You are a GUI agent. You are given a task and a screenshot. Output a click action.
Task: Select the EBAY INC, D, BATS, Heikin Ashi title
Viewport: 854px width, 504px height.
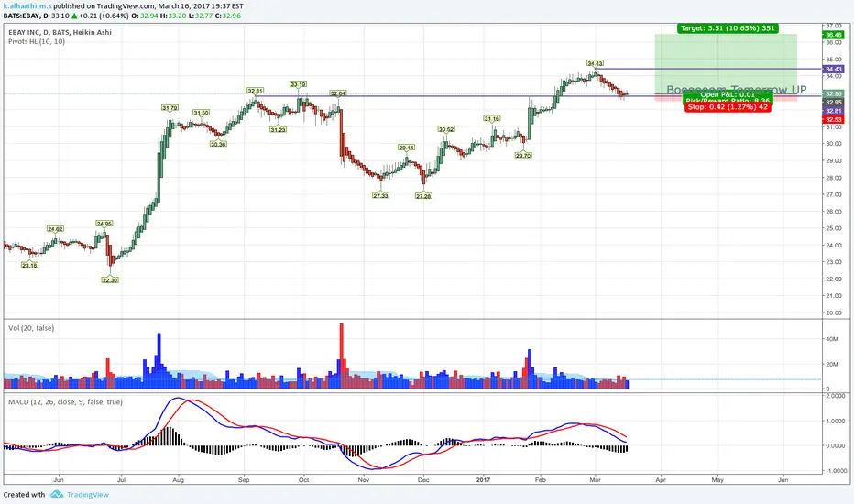pos(60,32)
